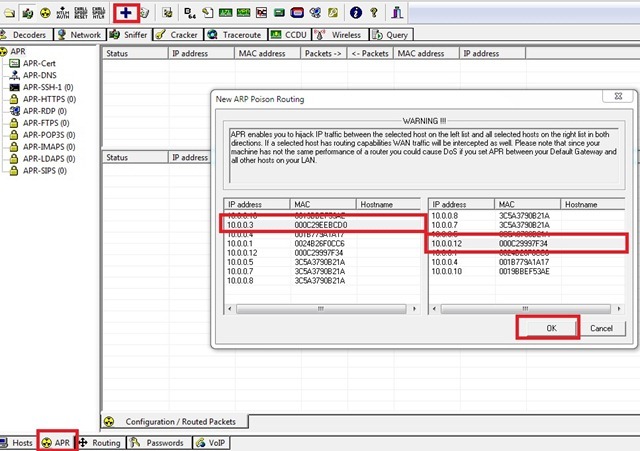Start or stop the sniffer from the toolbar
640x451 pixels.
pos(27,13)
